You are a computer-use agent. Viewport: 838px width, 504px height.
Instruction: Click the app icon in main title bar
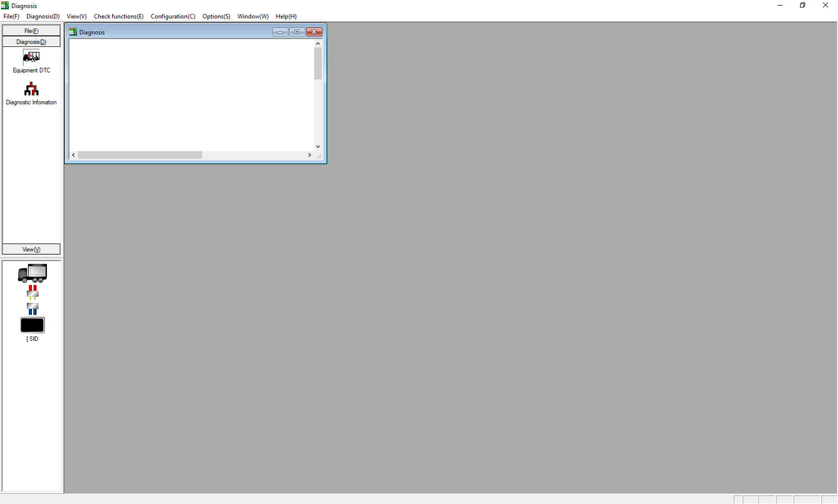pyautogui.click(x=5, y=6)
